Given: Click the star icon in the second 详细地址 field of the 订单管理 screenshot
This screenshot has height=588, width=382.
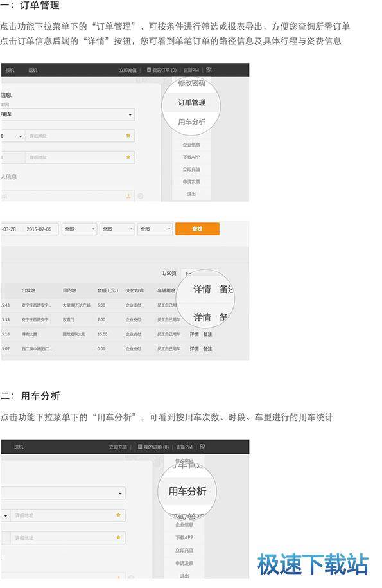Looking at the screenshot, I should pos(128,157).
